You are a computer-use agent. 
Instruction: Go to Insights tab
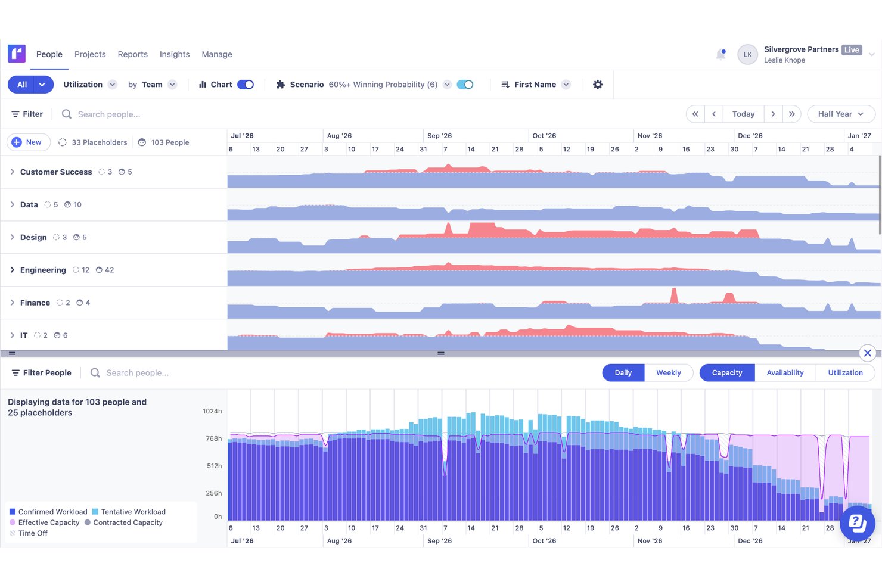tap(175, 54)
